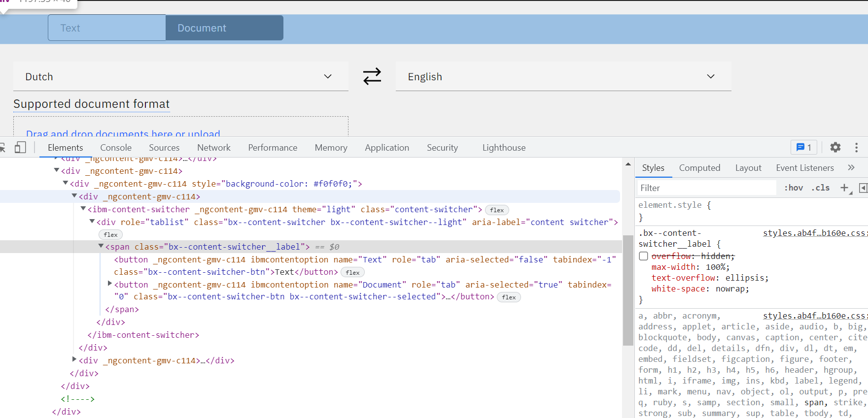Open the Lighthouse panel tab
The width and height of the screenshot is (868, 418).
504,148
